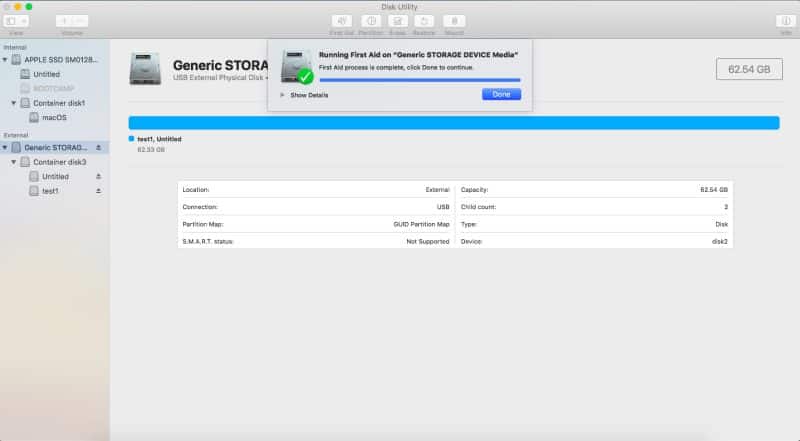Click the First Aid progress bar
Image resolution: width=800 pixels, height=441 pixels.
[x=420, y=80]
